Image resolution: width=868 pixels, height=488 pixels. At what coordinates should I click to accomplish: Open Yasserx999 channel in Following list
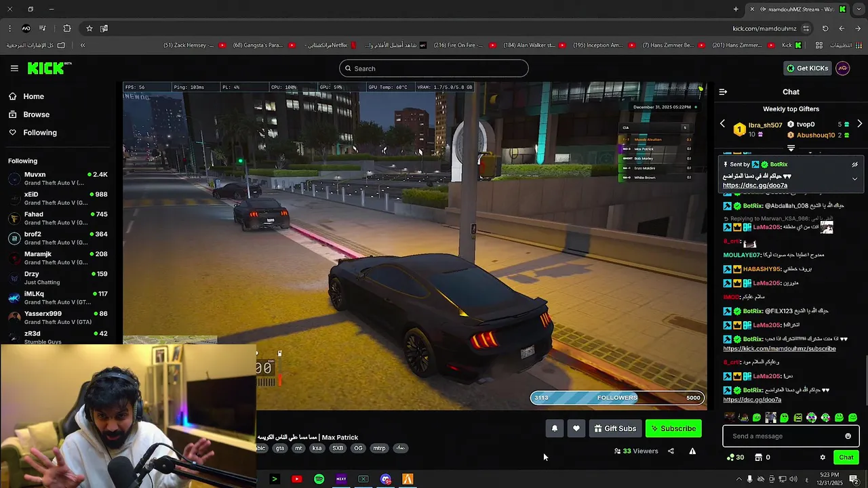(58, 318)
